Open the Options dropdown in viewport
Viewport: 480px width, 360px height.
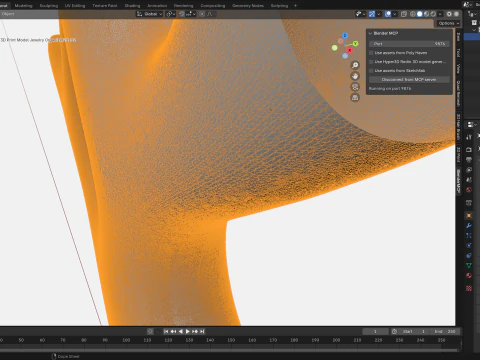coord(449,23)
